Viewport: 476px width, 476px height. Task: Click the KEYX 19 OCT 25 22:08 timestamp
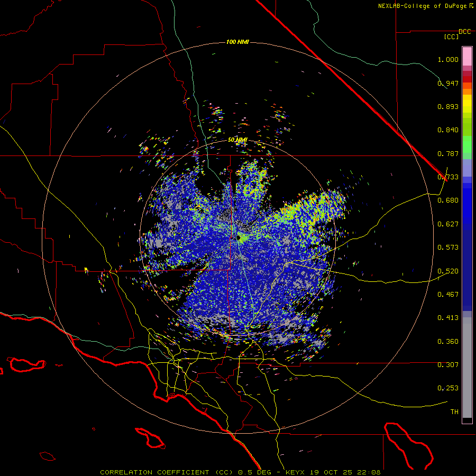point(333,472)
